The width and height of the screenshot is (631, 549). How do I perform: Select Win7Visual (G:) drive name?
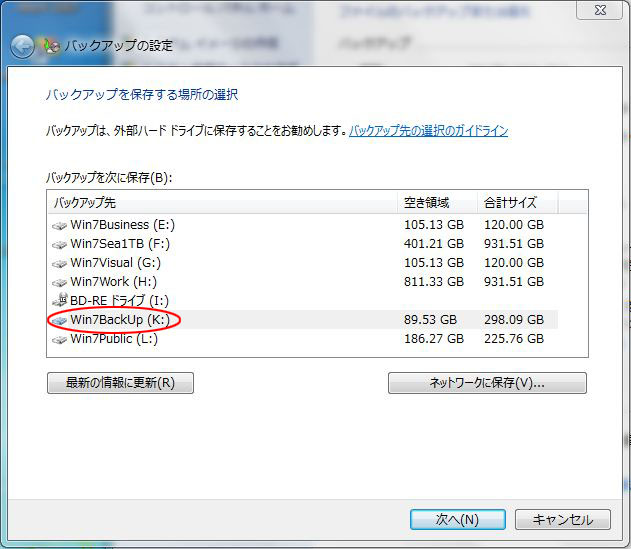115,262
